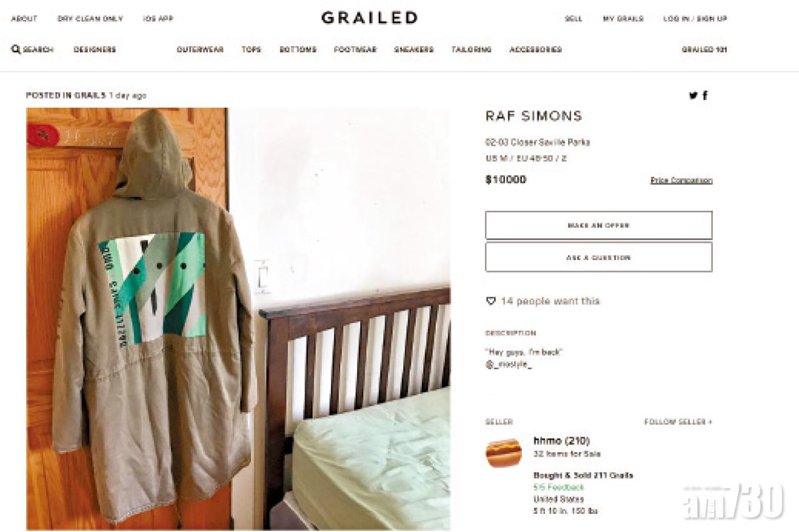Image resolution: width=799 pixels, height=532 pixels.
Task: Click the heart icon to favorite the item
Action: [x=491, y=301]
